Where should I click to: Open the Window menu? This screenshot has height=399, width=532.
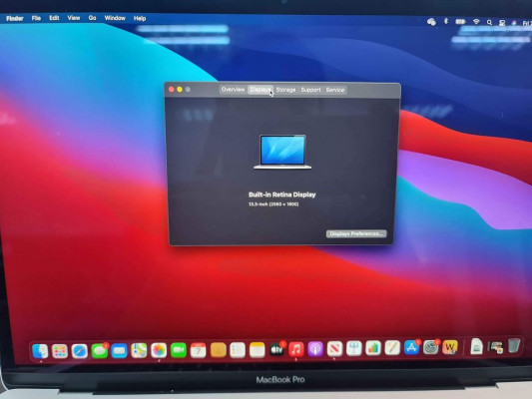pos(115,18)
